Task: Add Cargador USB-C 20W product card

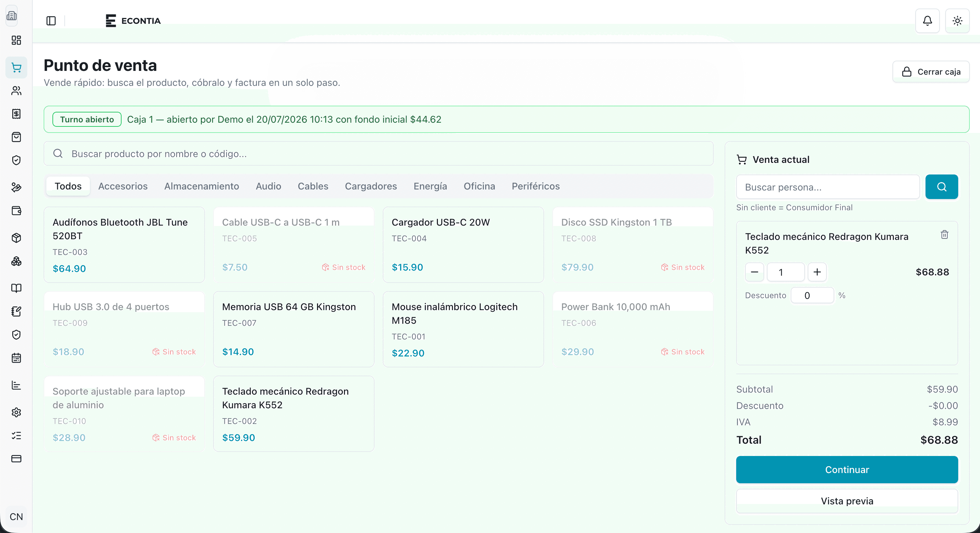Action: click(463, 245)
